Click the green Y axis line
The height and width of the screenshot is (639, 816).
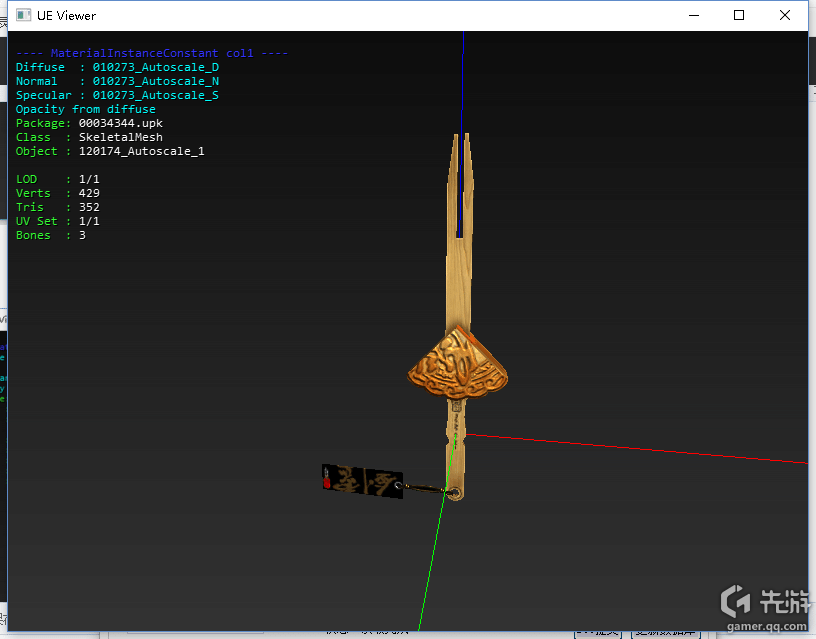[430, 565]
